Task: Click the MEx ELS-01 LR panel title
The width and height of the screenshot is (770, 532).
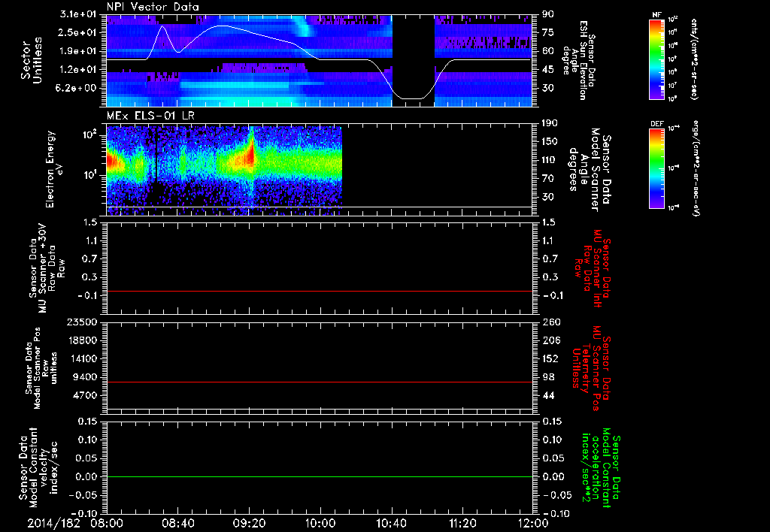Action: tap(150, 116)
